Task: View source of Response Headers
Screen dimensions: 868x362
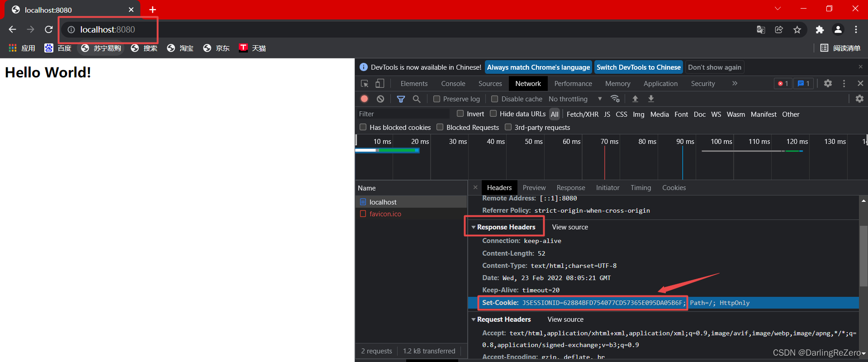Action: (x=570, y=227)
